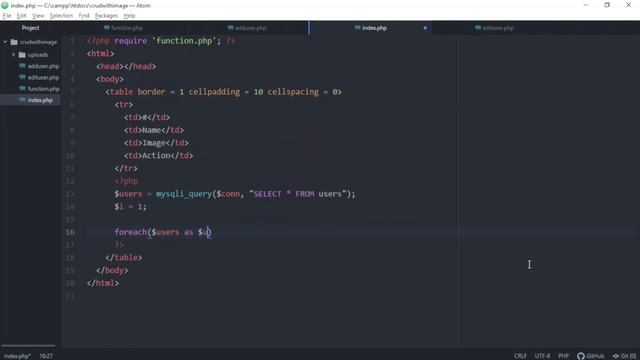Click the index.php* filename in status bar
640x360 pixels.
tap(17, 356)
